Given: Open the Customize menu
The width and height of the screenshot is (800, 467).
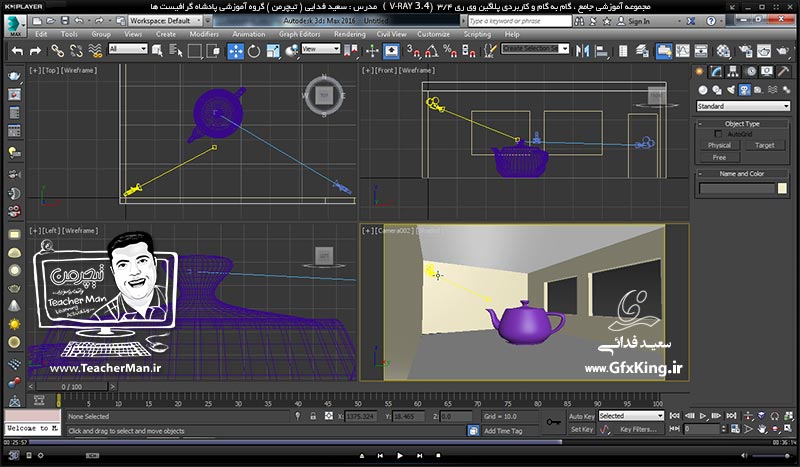Looking at the screenshot, I should tap(434, 34).
